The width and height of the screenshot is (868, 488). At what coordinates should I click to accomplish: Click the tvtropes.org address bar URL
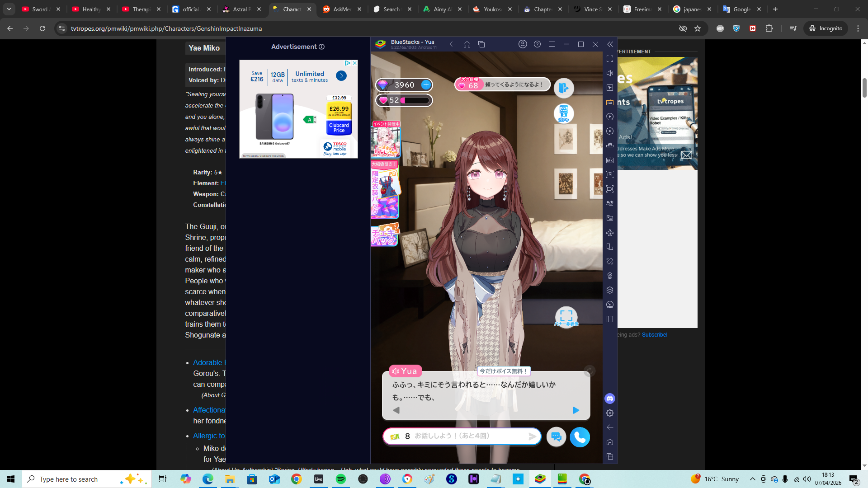point(166,28)
